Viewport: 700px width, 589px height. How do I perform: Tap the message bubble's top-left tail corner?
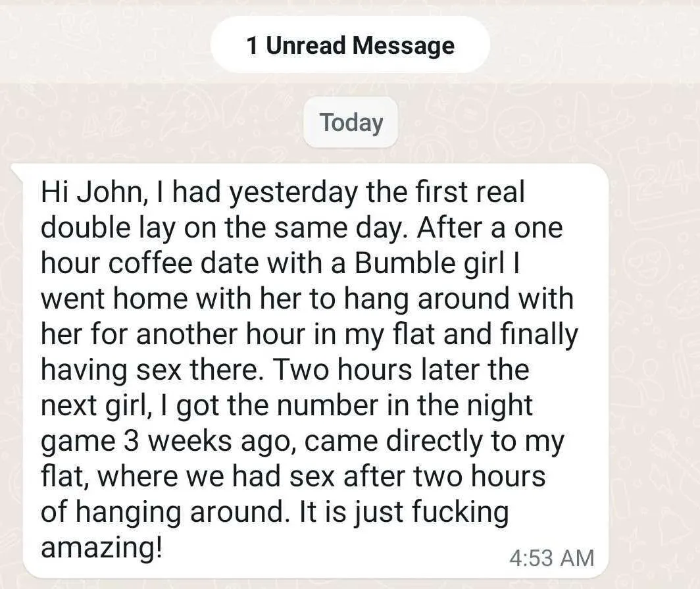tap(16, 168)
